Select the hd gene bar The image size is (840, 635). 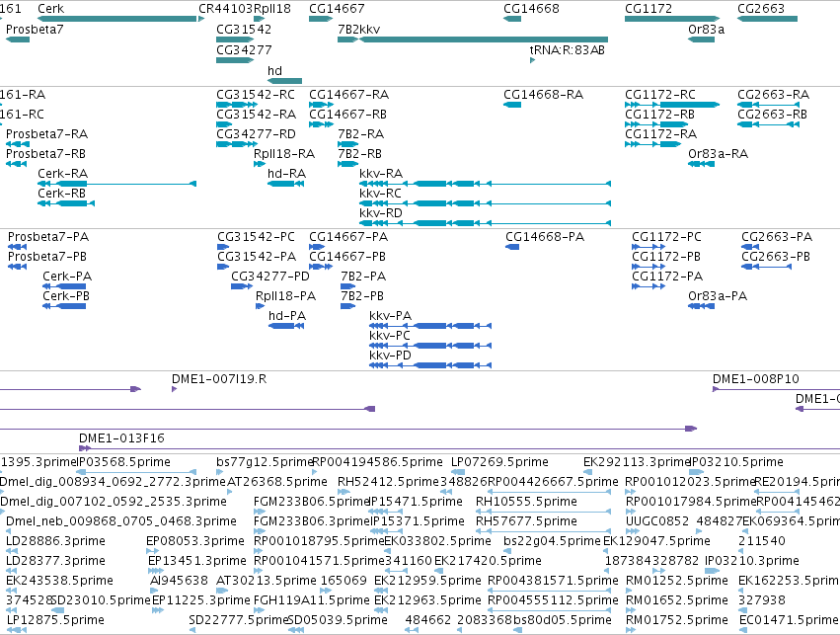tap(284, 81)
